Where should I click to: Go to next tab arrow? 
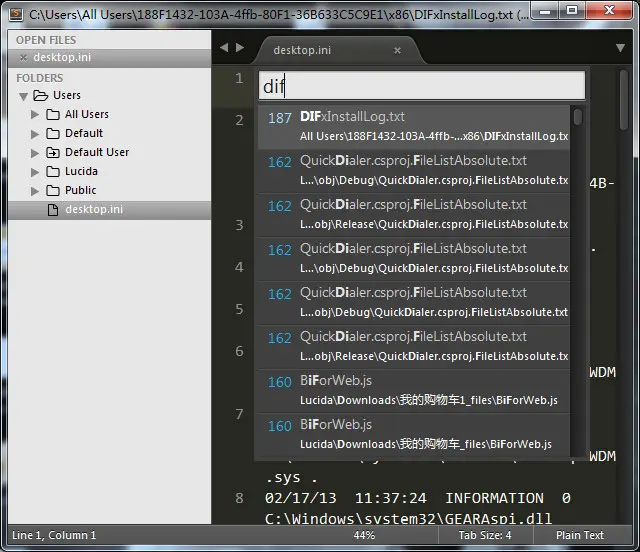click(x=240, y=48)
